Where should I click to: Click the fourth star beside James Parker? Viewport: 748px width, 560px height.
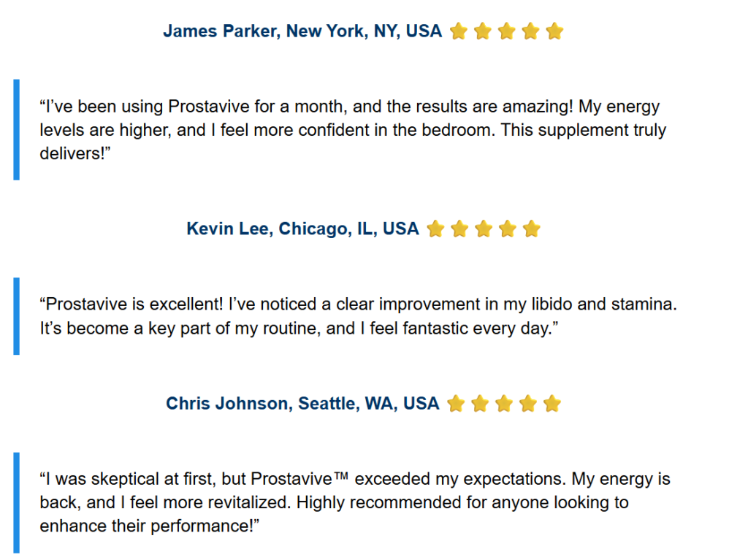(x=530, y=31)
